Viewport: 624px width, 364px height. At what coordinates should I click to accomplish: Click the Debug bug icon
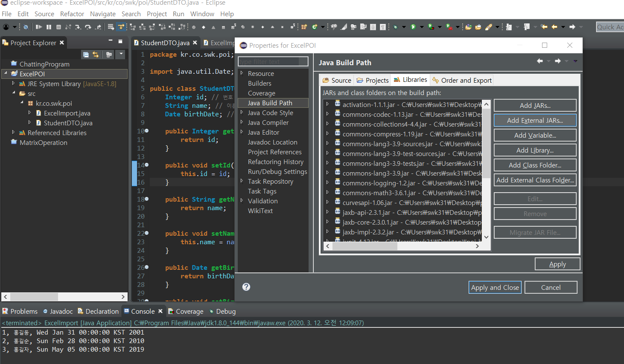[x=395, y=27]
